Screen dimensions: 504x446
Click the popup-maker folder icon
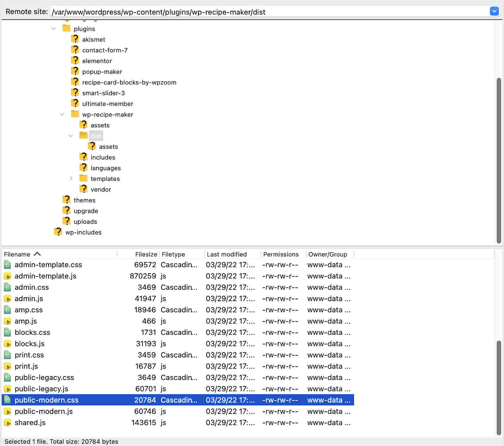tap(75, 71)
